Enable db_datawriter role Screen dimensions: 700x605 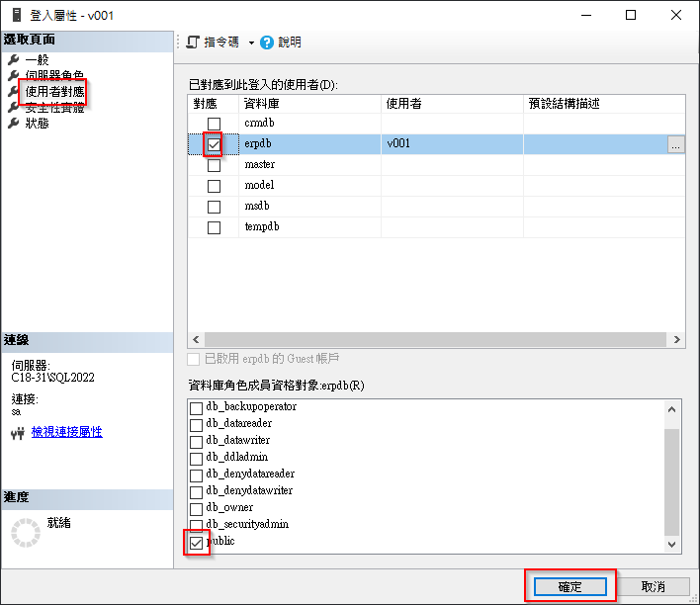coord(196,442)
